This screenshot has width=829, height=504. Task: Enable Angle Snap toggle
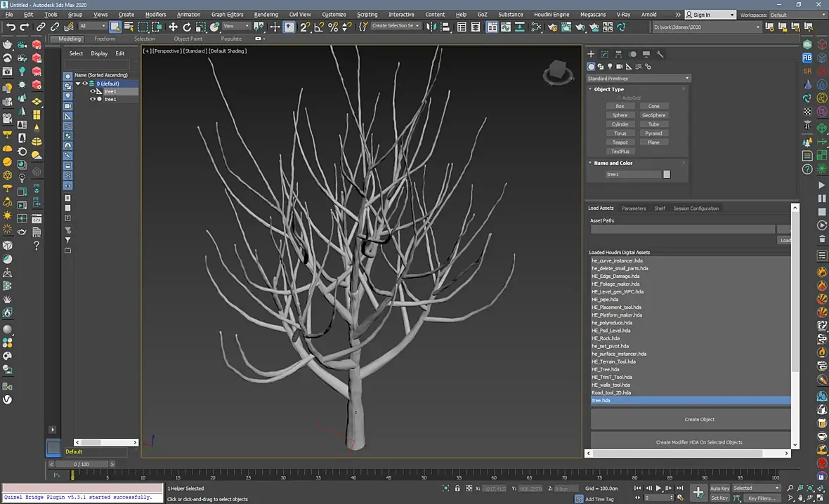click(x=319, y=27)
